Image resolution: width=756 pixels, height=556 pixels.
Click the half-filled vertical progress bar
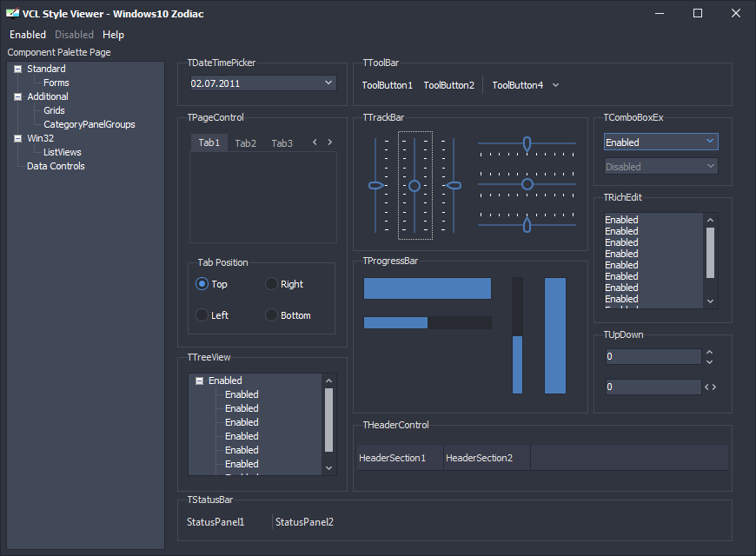click(x=517, y=335)
